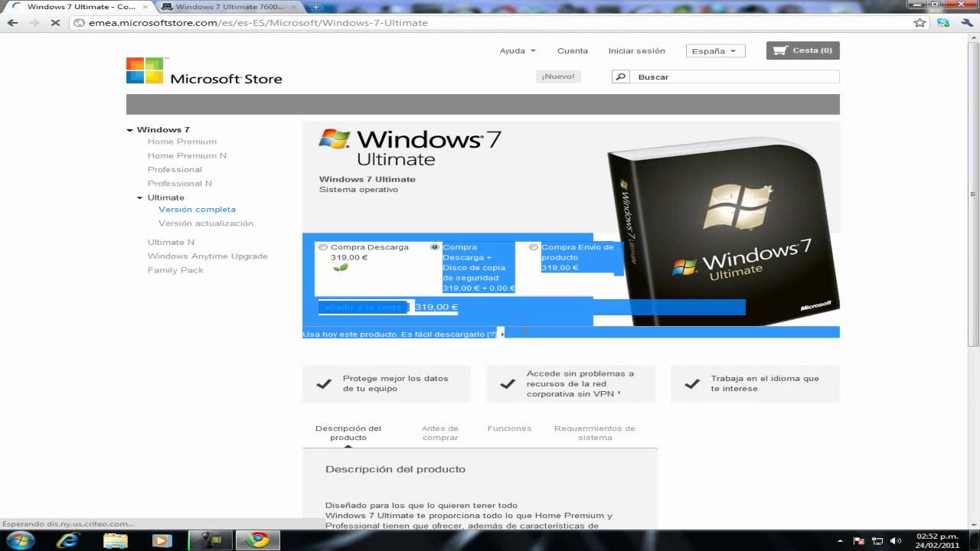Open the Requerimientos de sistema tab
This screenshot has width=980, height=551.
tap(595, 433)
